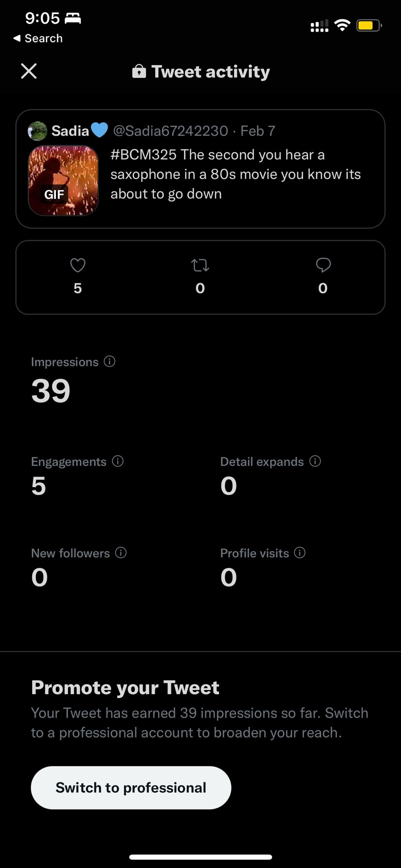Tap the #BCM325 hashtag
The image size is (401, 868).
pos(143,155)
